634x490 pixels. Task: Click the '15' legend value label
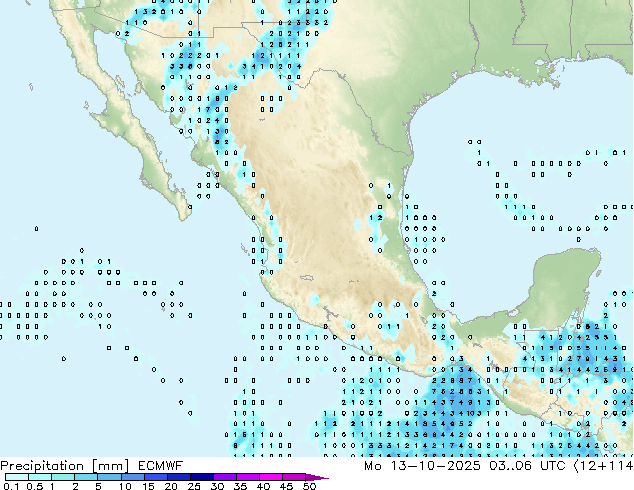coord(148,486)
